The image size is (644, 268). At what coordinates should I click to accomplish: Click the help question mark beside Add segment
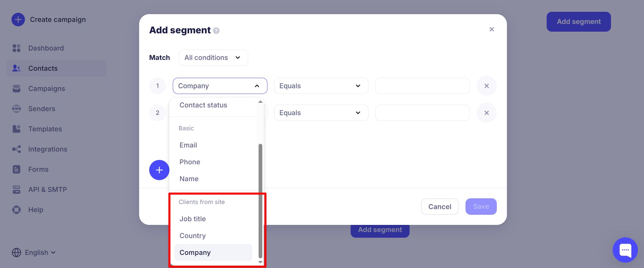pos(216,31)
